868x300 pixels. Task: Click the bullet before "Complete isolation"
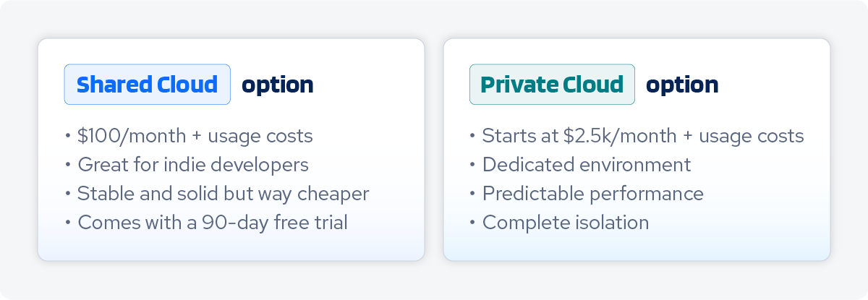[472, 223]
